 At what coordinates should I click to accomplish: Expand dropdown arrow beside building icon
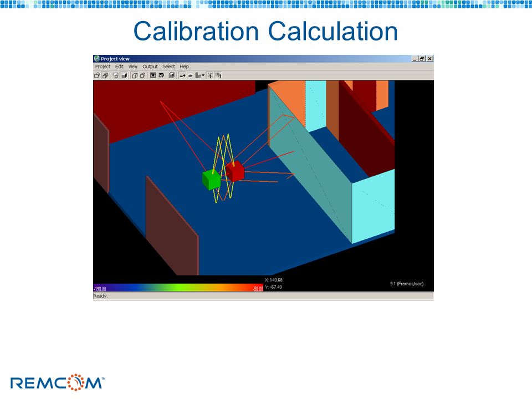point(203,75)
